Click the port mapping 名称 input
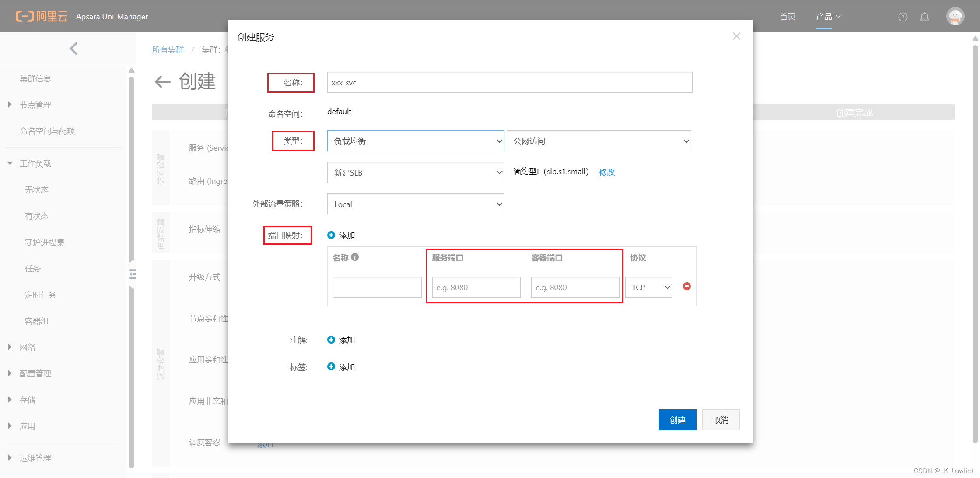Viewport: 980px width, 478px height. point(377,287)
